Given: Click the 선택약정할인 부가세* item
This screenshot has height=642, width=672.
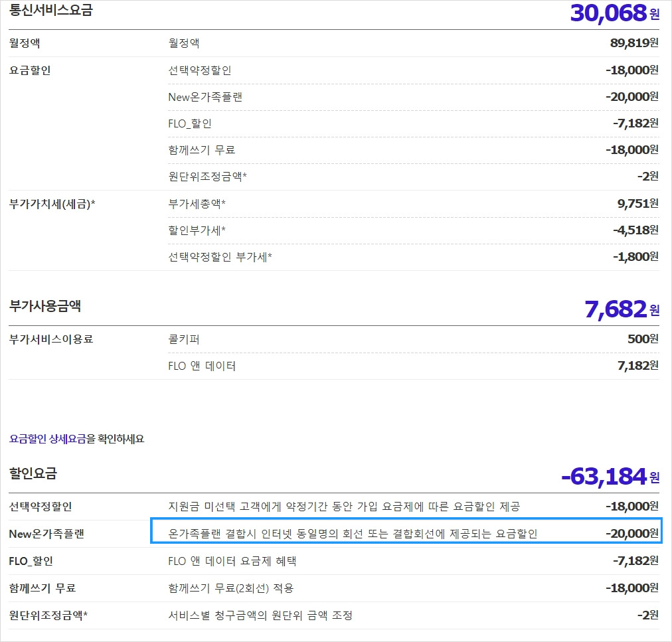Looking at the screenshot, I should [x=220, y=256].
